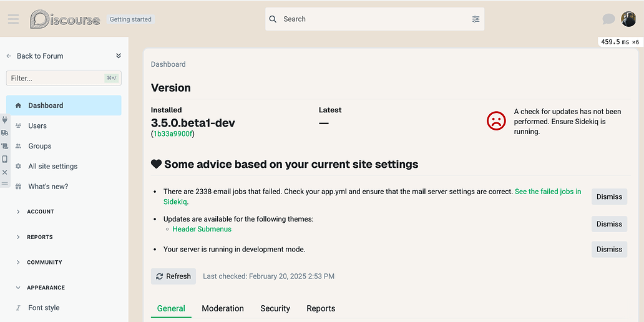Open user avatar menu
Viewport: 644px width, 322px height.
pos(628,19)
